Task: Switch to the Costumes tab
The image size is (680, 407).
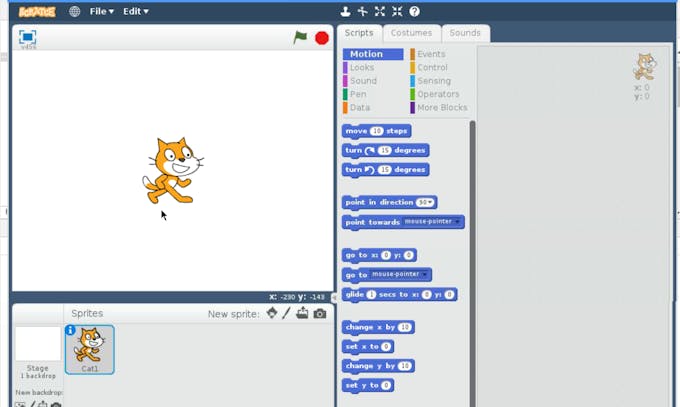Action: pos(411,33)
